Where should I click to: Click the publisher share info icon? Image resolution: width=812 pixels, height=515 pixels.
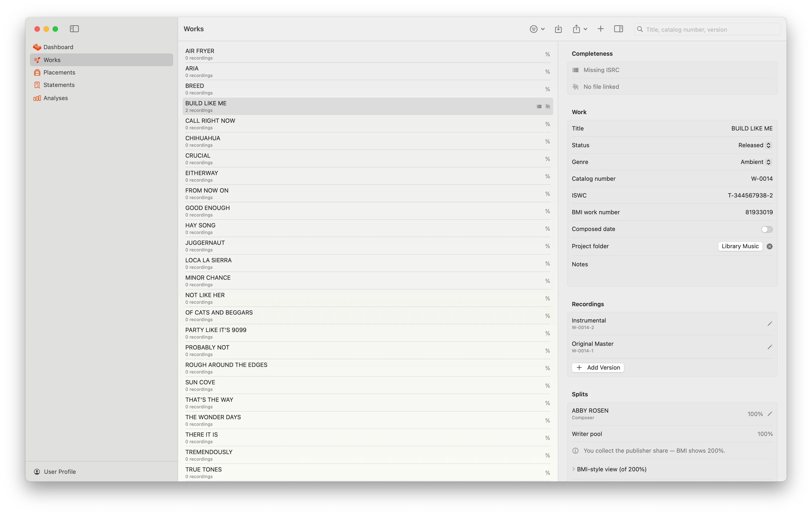576,451
